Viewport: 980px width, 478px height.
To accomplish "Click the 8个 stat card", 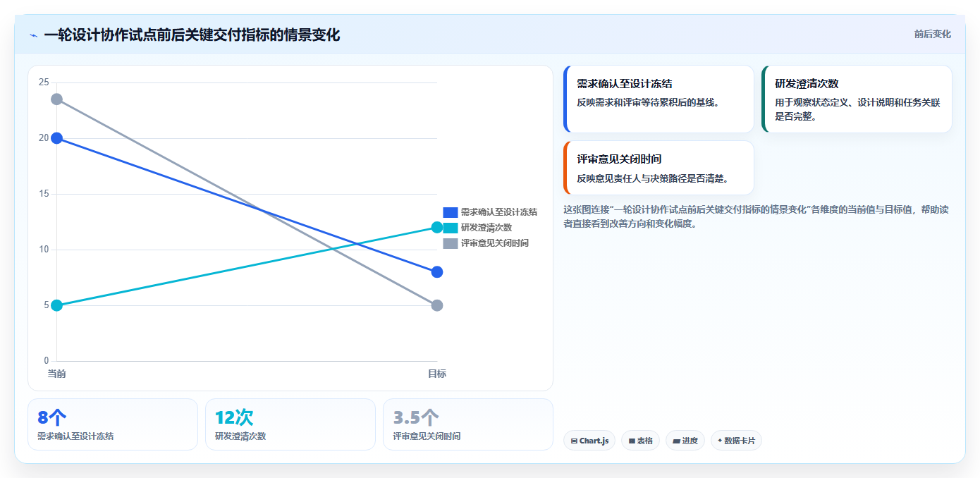I will (x=113, y=424).
